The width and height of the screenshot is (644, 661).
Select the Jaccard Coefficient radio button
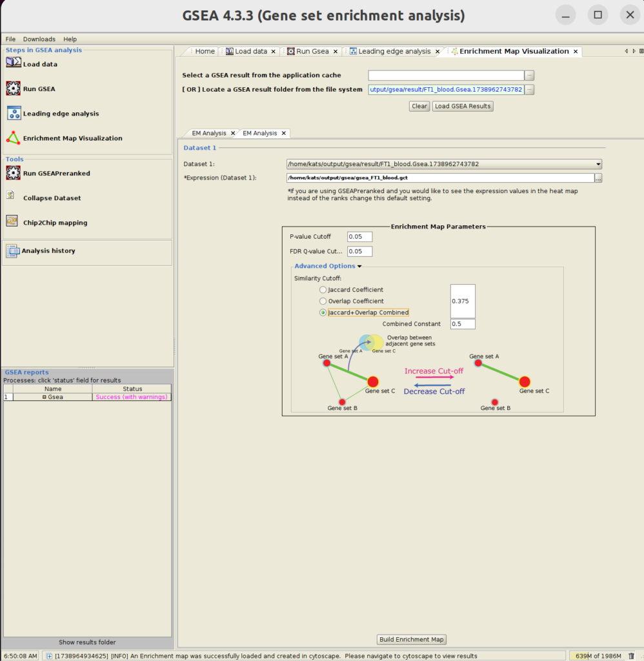(x=323, y=290)
